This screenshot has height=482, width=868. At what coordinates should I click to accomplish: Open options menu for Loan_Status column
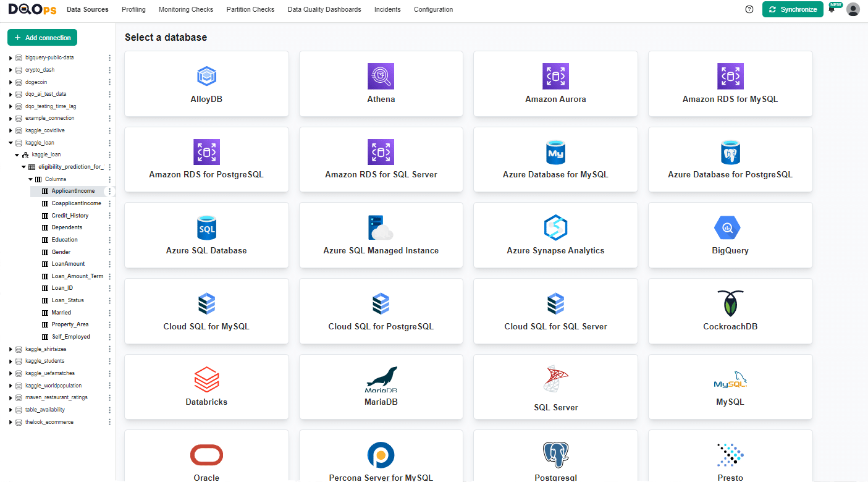click(110, 300)
